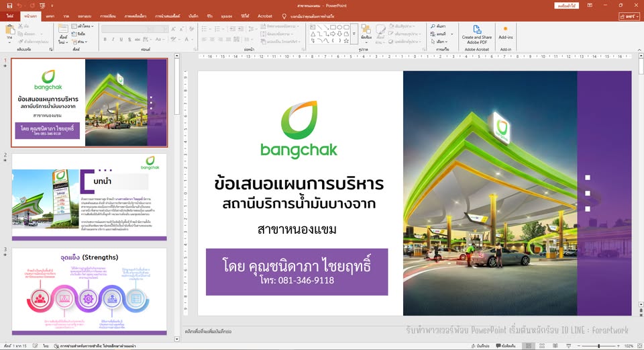The width and height of the screenshot is (644, 350).
Task: Align text to the left
Action: point(204,40)
